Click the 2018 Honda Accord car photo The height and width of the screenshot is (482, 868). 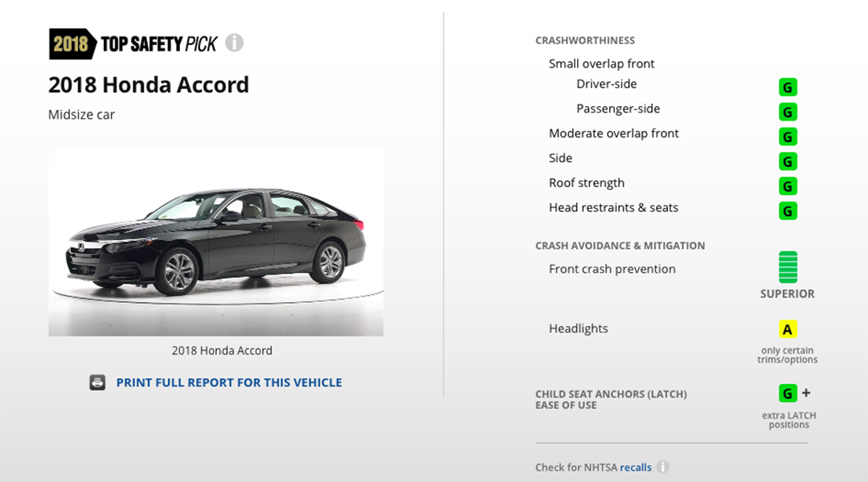tap(216, 243)
